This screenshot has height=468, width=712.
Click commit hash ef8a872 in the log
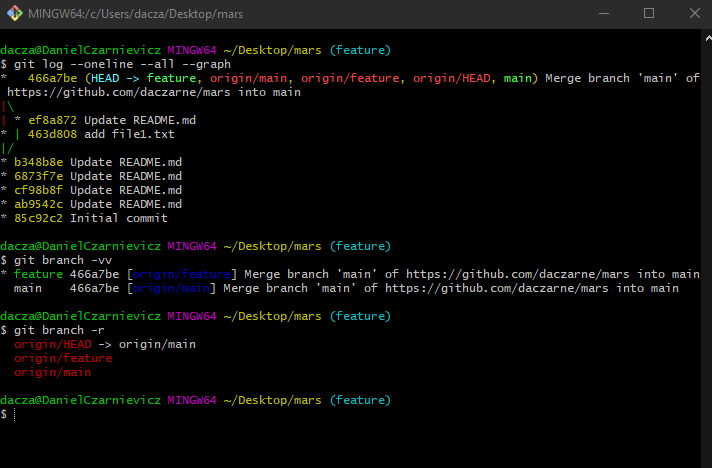(x=45, y=120)
